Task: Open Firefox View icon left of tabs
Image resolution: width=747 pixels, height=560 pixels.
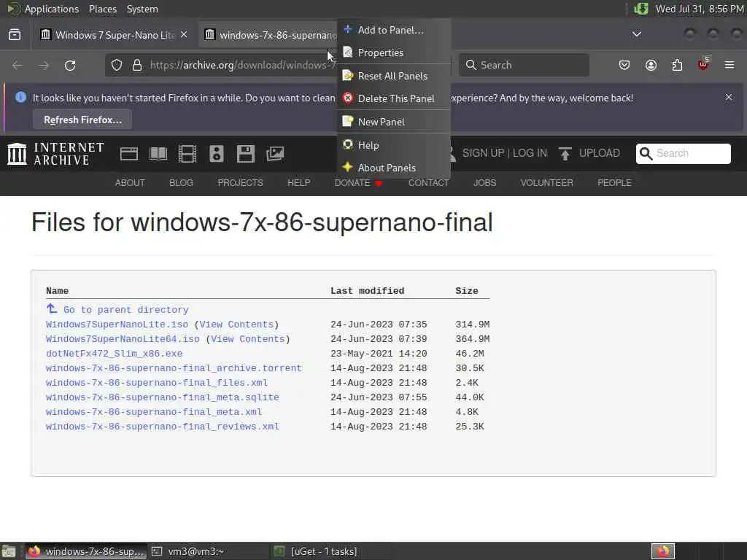Action: pos(15,35)
